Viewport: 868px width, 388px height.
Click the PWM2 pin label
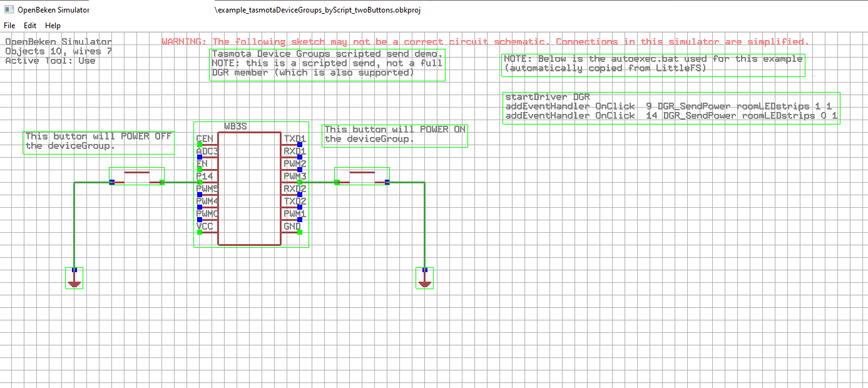coord(295,164)
